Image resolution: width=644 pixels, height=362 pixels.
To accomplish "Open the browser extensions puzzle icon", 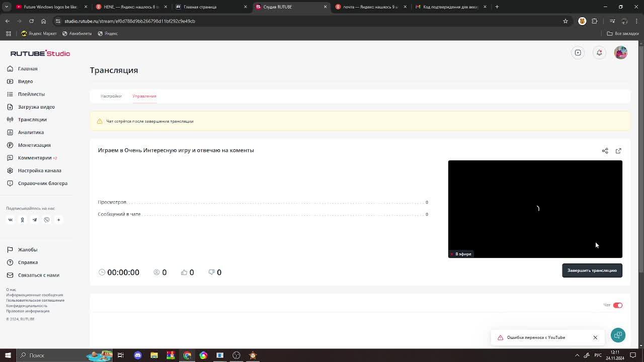I will click(595, 21).
